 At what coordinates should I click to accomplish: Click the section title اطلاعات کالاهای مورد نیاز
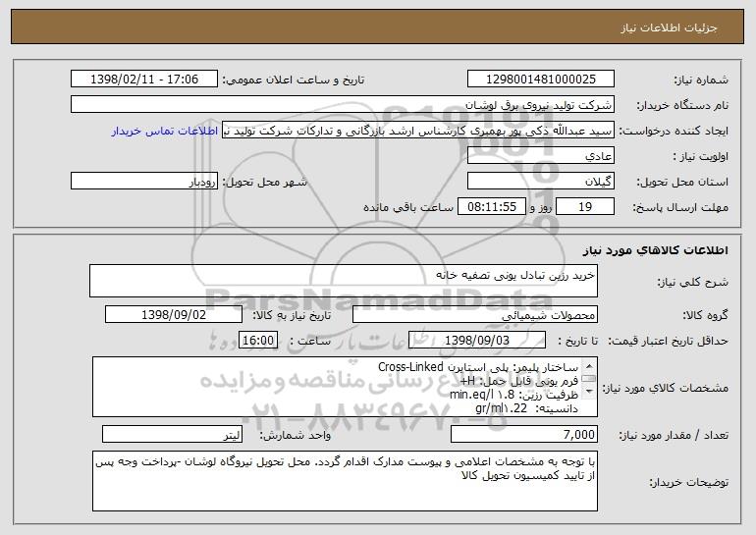click(x=655, y=250)
